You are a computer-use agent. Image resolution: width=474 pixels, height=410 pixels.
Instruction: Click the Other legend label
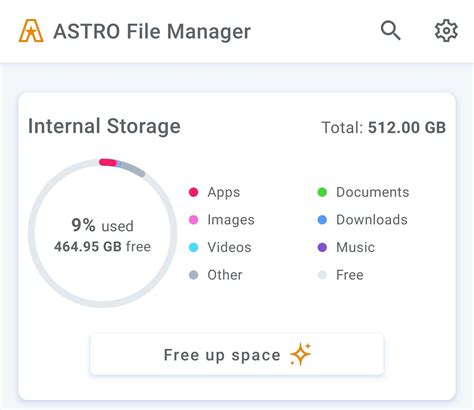coord(225,275)
